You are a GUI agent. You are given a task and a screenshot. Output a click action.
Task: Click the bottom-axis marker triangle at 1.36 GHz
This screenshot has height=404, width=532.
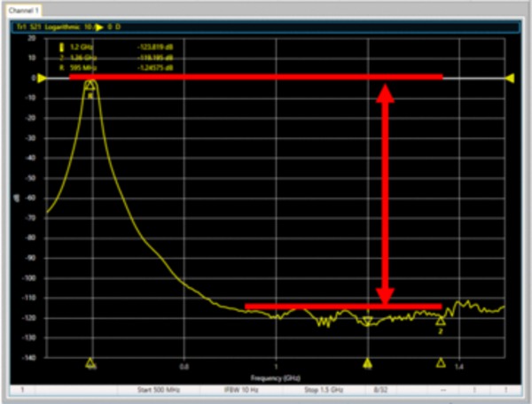tap(441, 362)
